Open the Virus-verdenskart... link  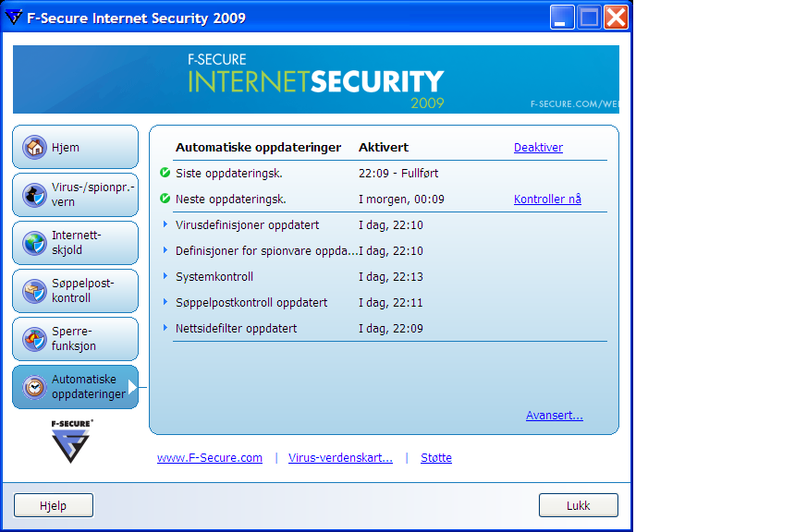[340, 458]
